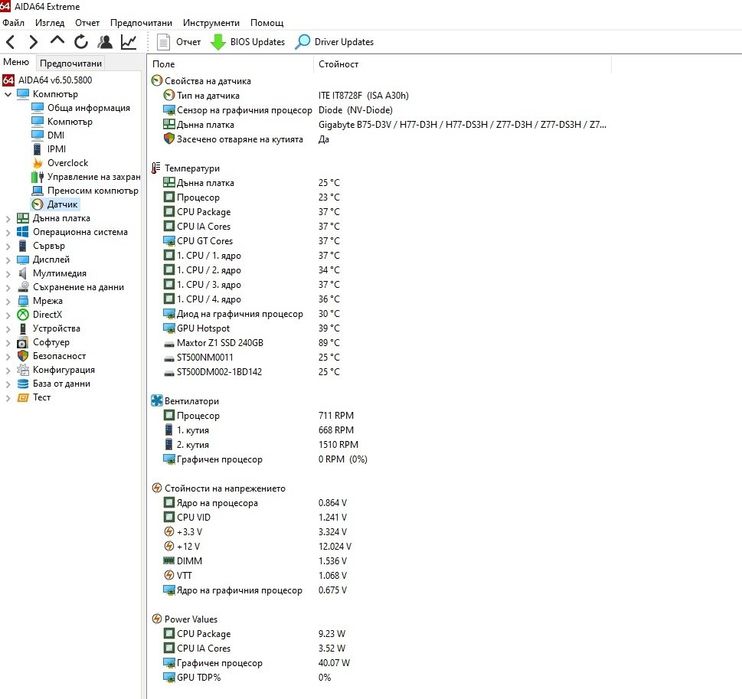Expand the Операционна система tree node

click(x=8, y=232)
